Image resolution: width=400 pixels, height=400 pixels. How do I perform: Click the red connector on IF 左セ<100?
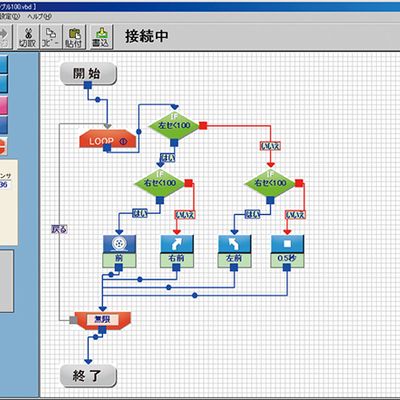click(x=203, y=125)
